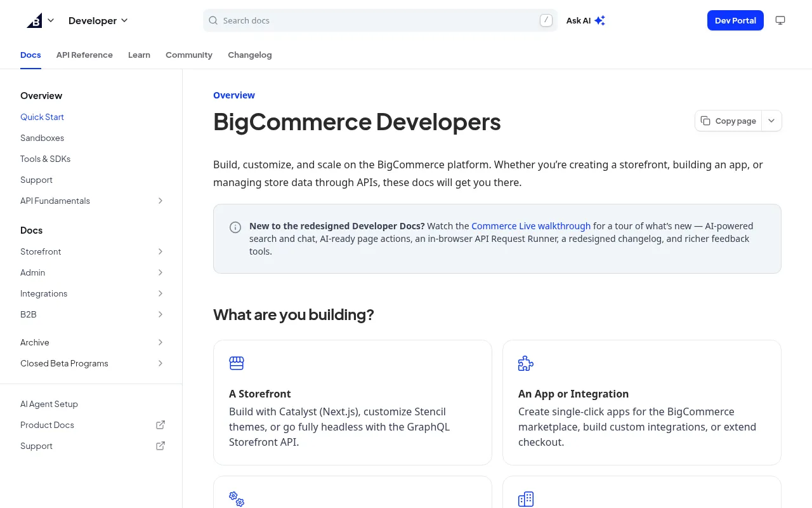Go to the Learn tab

[x=139, y=55]
